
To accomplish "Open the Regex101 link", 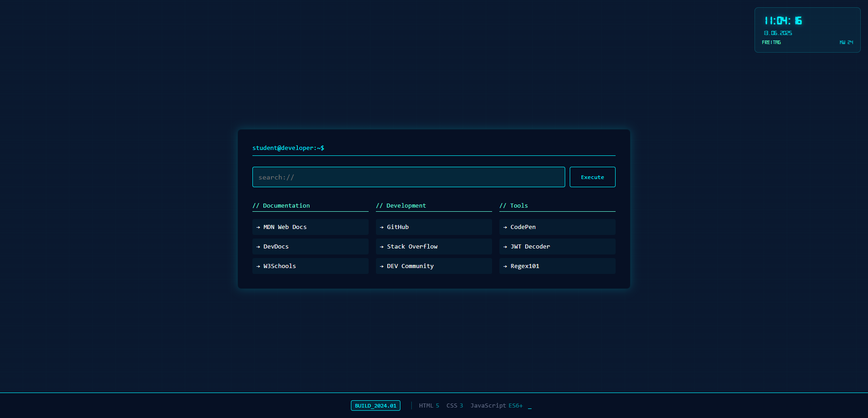I will tap(557, 266).
